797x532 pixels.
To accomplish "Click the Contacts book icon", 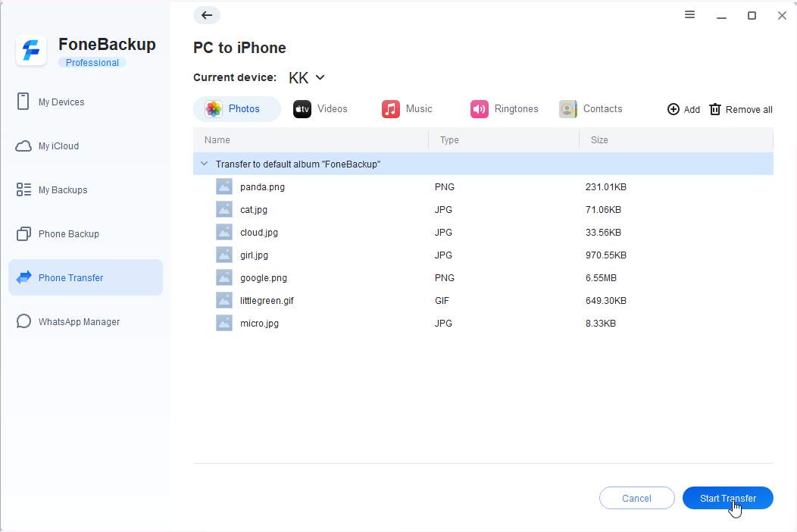I will click(567, 109).
